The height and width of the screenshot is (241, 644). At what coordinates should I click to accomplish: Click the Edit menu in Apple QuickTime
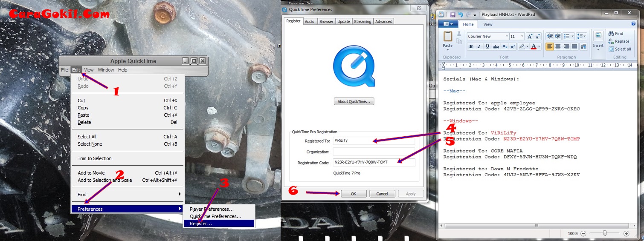pos(76,70)
